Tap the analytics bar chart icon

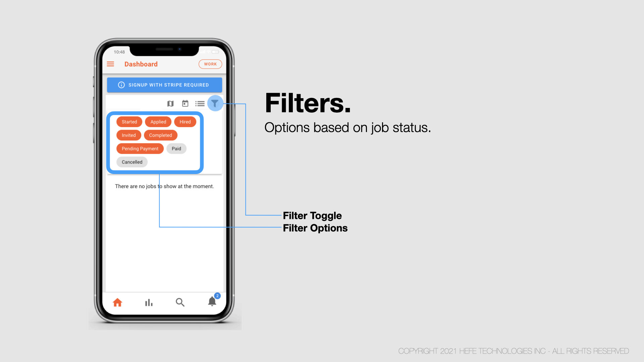(x=149, y=302)
